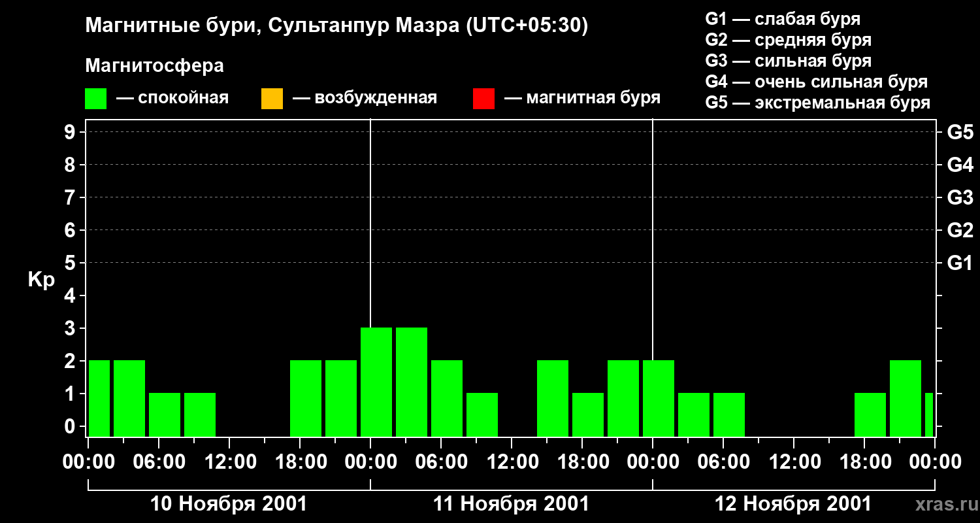Click the 10 November Kp 1 bar around 09:00–11:00
This screenshot has width=980, height=523.
tap(200, 414)
